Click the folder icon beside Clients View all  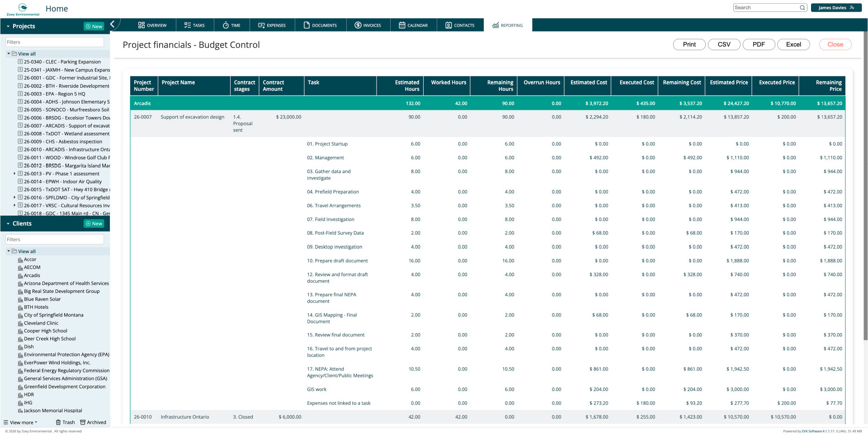pyautogui.click(x=14, y=251)
